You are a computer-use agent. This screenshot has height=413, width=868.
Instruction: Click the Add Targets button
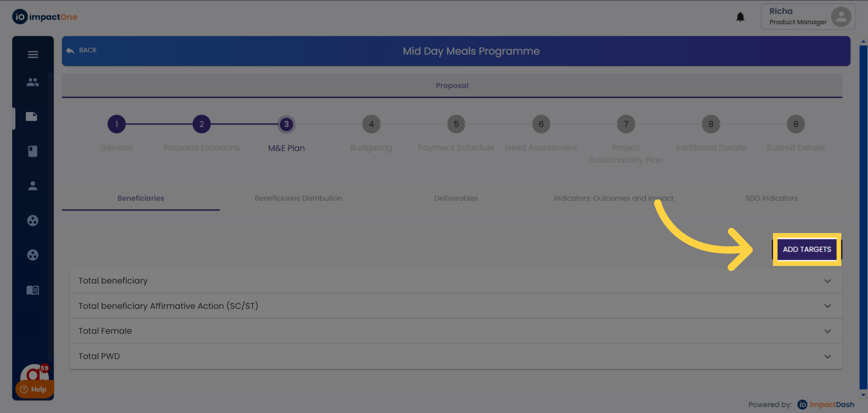(807, 249)
